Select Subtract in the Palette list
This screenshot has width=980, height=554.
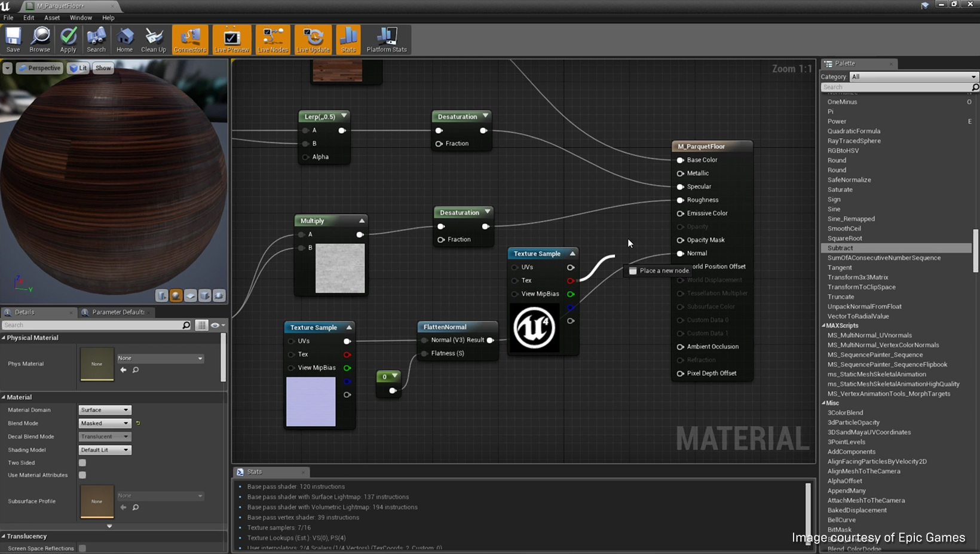[x=840, y=248]
